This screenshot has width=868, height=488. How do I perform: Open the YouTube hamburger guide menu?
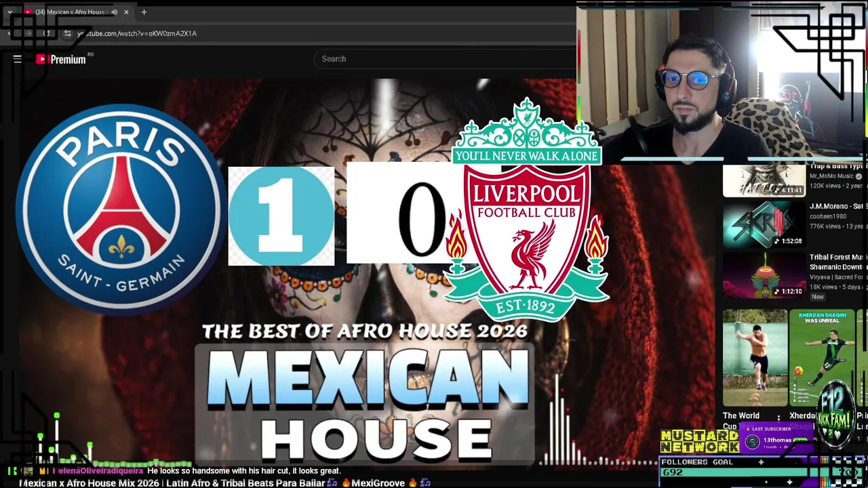coord(18,59)
